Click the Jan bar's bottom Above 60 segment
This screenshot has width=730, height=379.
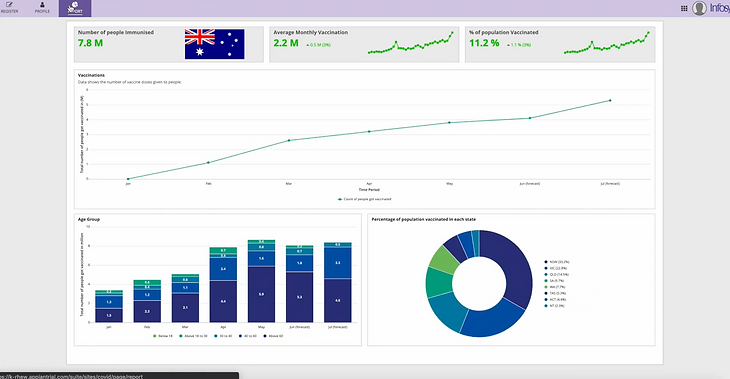108,315
